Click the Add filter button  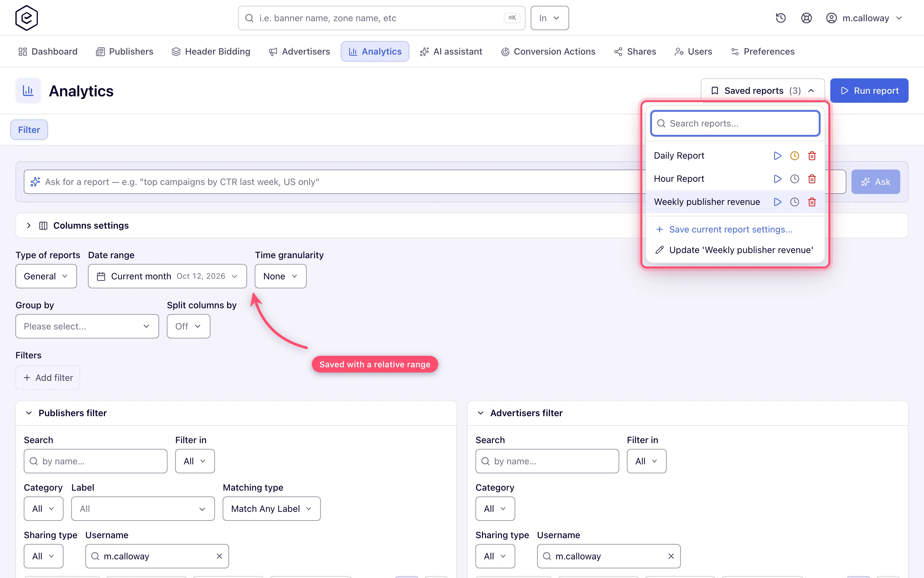click(x=48, y=378)
